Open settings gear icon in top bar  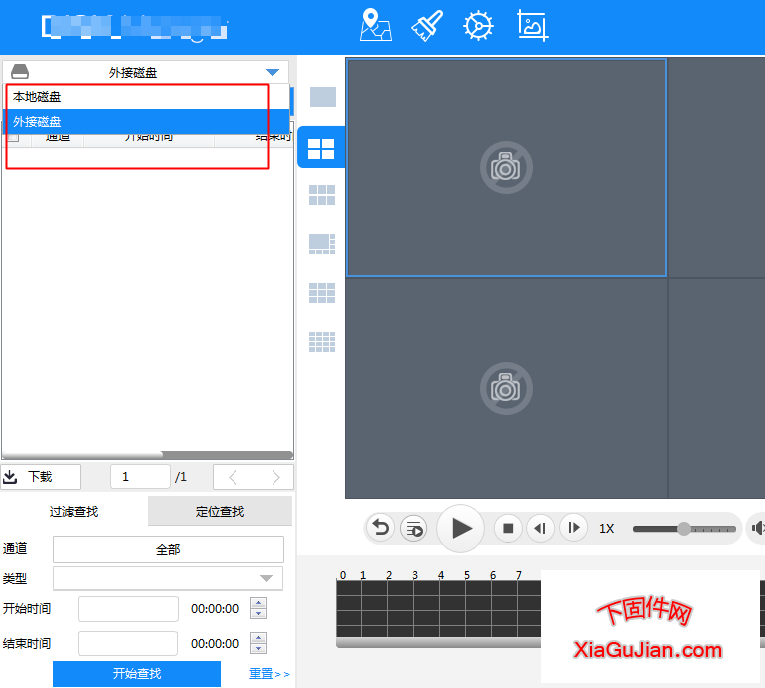click(x=478, y=26)
